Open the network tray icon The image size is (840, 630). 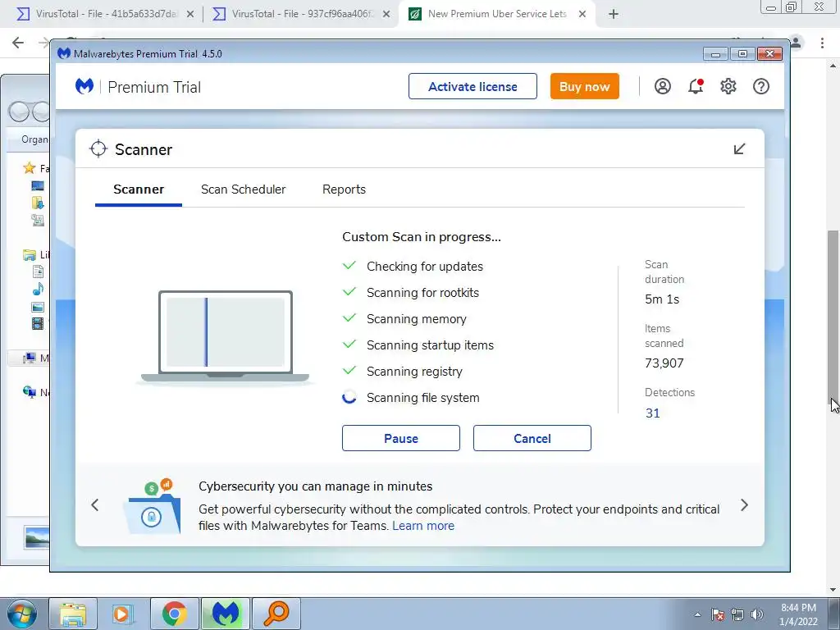[737, 614]
